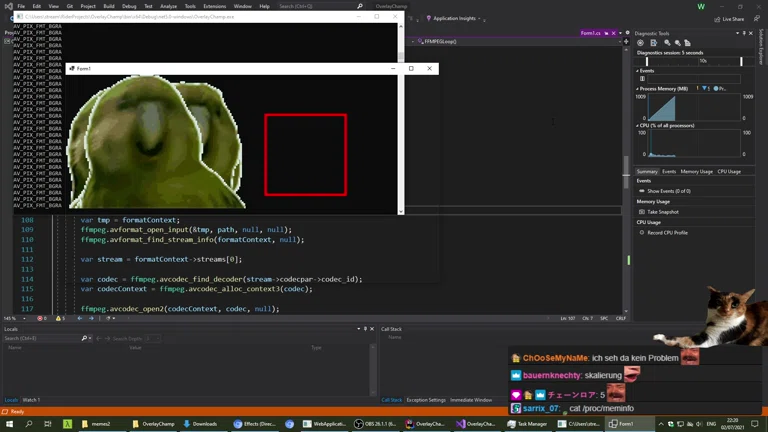The height and width of the screenshot is (432, 768).
Task: Open Task Manager from taskbar
Action: [528, 424]
